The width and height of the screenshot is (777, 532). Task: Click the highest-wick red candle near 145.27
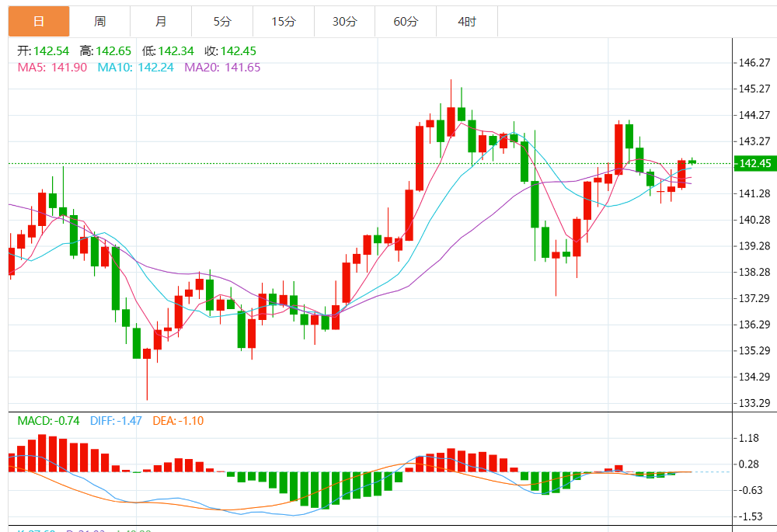[451, 121]
